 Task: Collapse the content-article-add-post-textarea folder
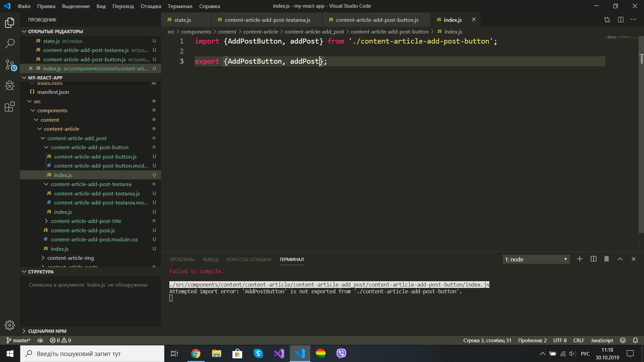pos(91,184)
